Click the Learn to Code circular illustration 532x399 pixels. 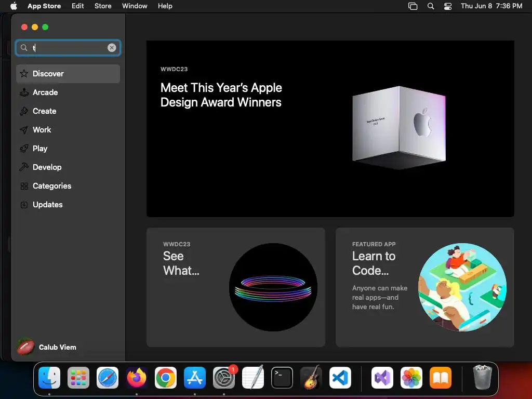click(x=462, y=287)
